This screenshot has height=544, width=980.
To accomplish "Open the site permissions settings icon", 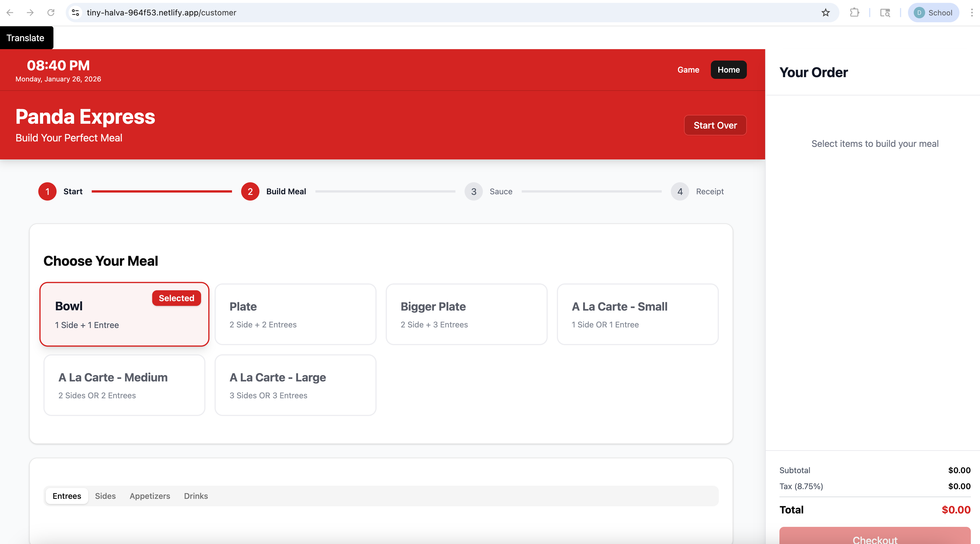I will coord(75,13).
